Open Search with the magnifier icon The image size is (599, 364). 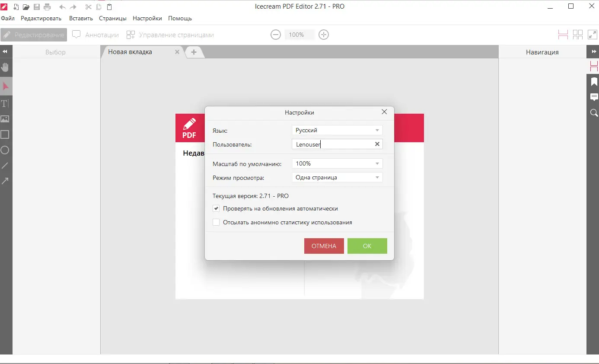pos(594,113)
